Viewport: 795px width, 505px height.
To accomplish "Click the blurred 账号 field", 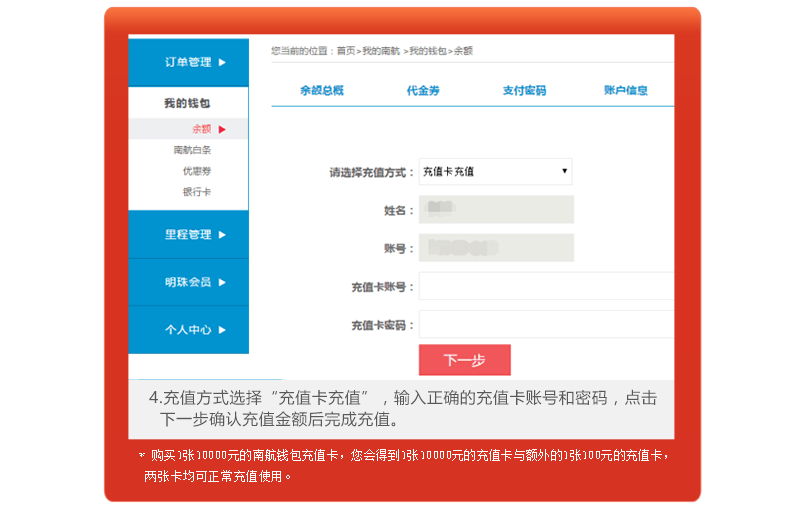I will pyautogui.click(x=495, y=247).
